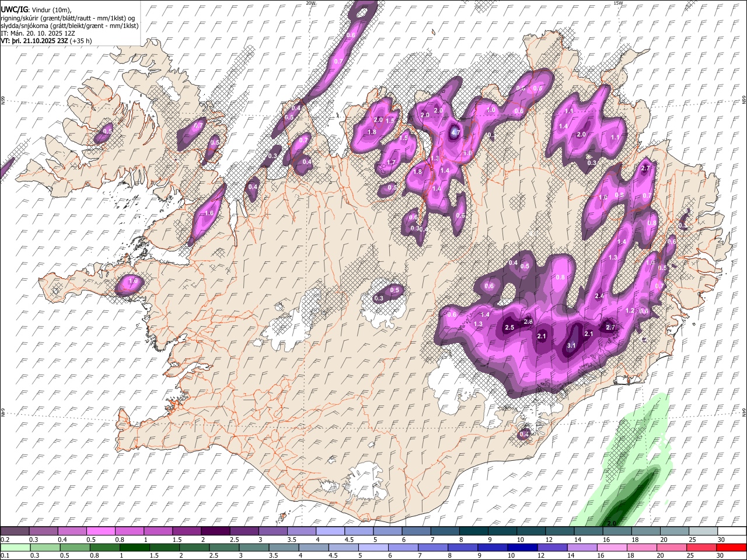Click the 3.1 snowfall value on the map

point(571,345)
